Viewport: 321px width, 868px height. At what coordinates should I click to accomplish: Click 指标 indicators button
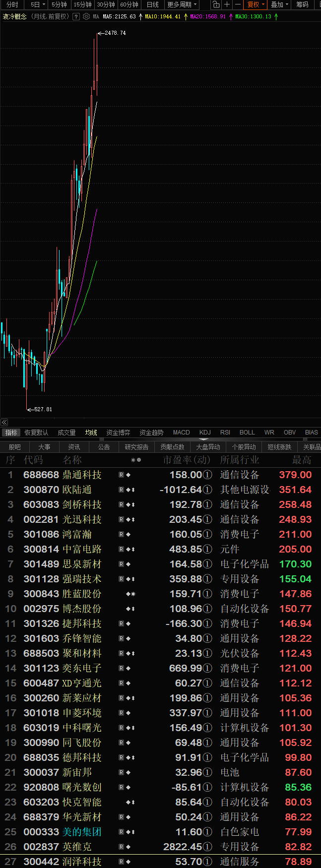click(11, 433)
